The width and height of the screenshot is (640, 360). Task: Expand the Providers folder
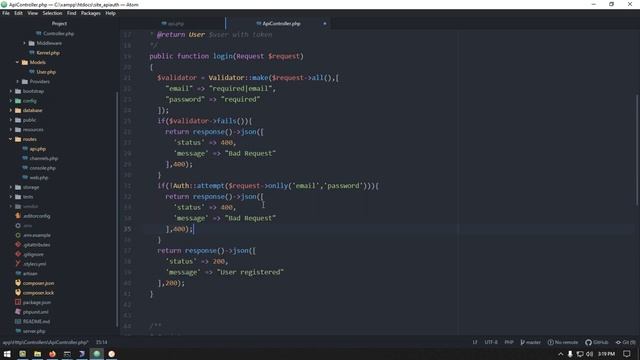[18, 82]
